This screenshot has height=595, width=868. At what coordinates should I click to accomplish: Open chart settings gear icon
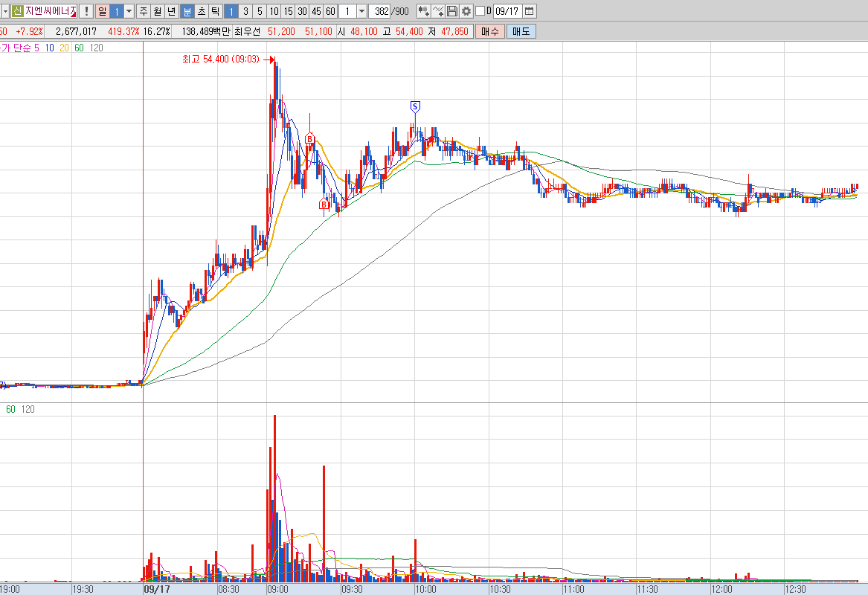point(466,11)
